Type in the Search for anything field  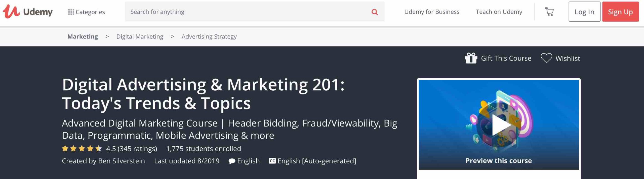point(247,12)
